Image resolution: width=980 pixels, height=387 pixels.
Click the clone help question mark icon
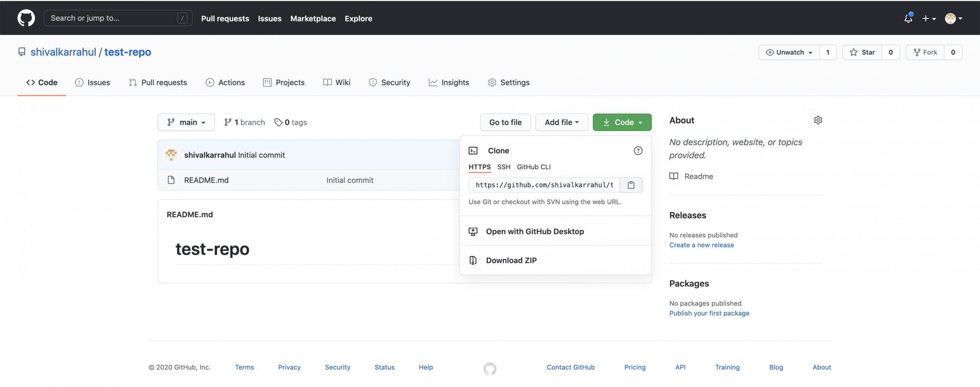(x=638, y=151)
